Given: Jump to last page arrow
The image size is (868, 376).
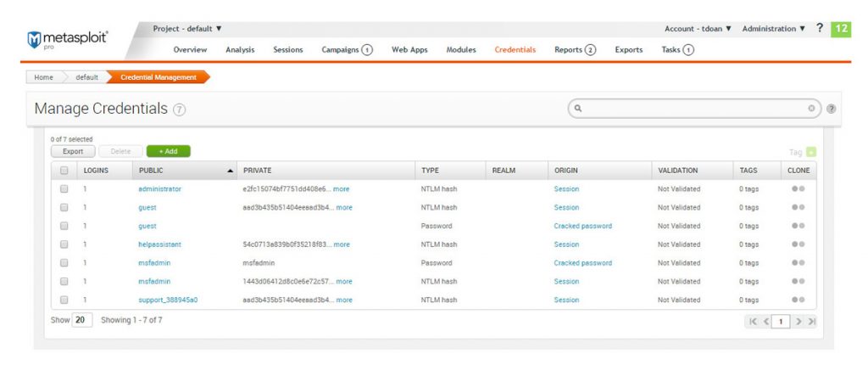Looking at the screenshot, I should 811,321.
